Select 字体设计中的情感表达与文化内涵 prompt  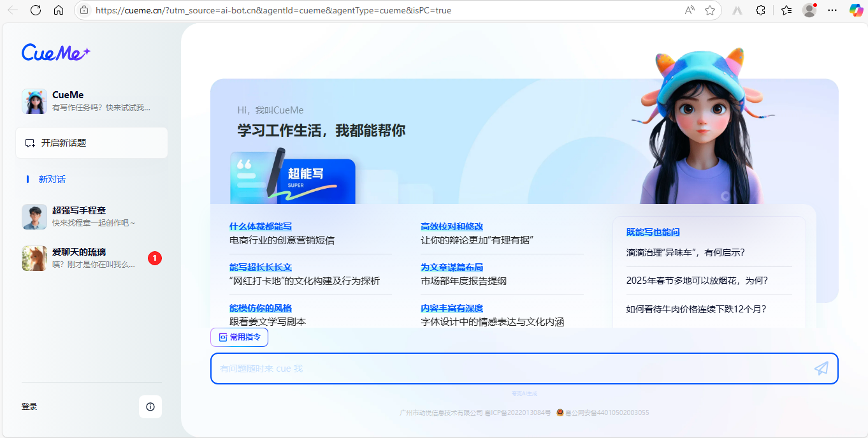point(493,322)
